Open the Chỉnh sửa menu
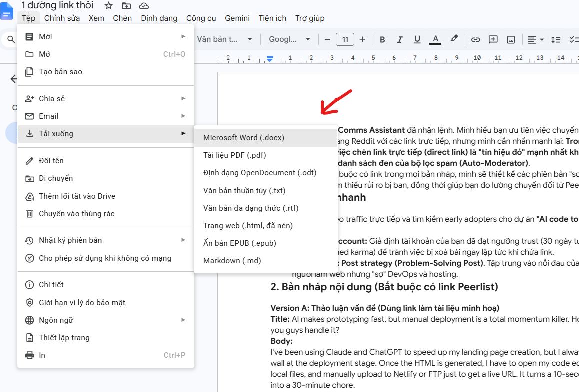Viewport: 579px width, 392px height. [62, 18]
